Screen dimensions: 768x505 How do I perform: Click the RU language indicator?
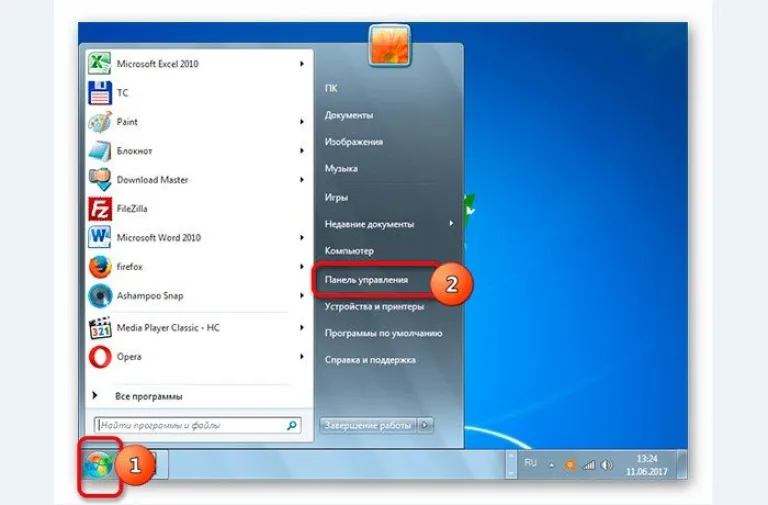(530, 463)
